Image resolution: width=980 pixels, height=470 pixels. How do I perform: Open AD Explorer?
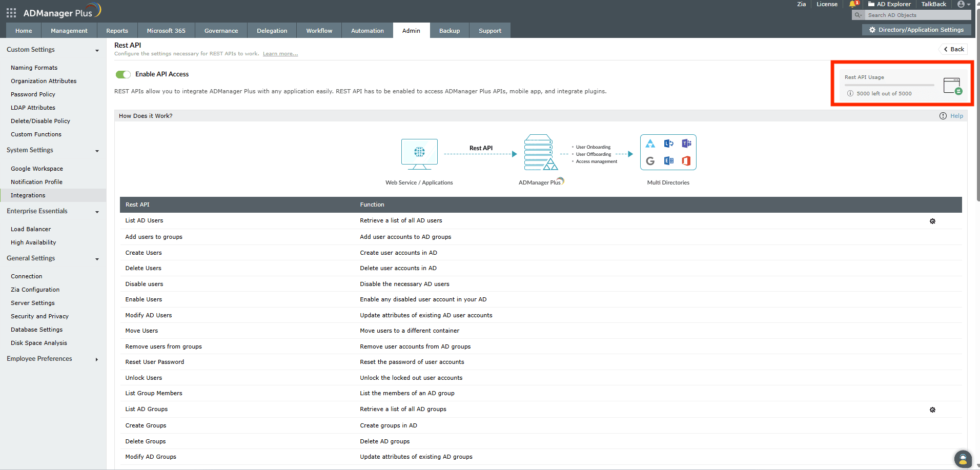pyautogui.click(x=889, y=4)
